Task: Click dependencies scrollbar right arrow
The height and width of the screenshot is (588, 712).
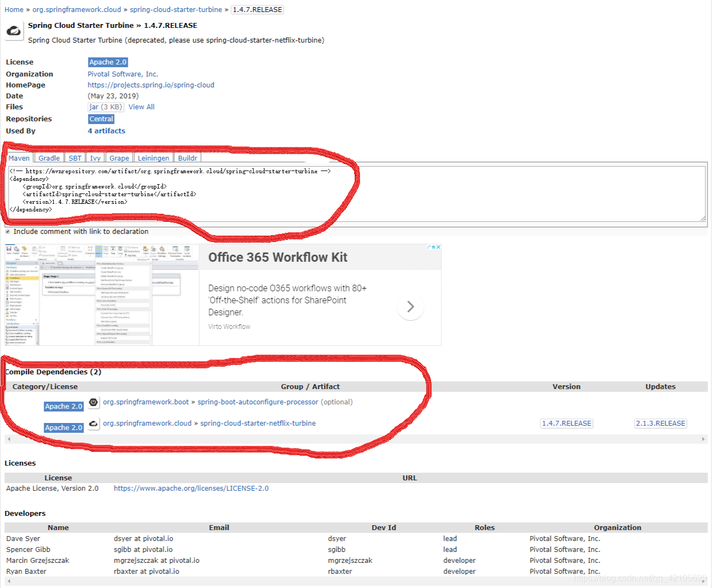Action: [703, 439]
